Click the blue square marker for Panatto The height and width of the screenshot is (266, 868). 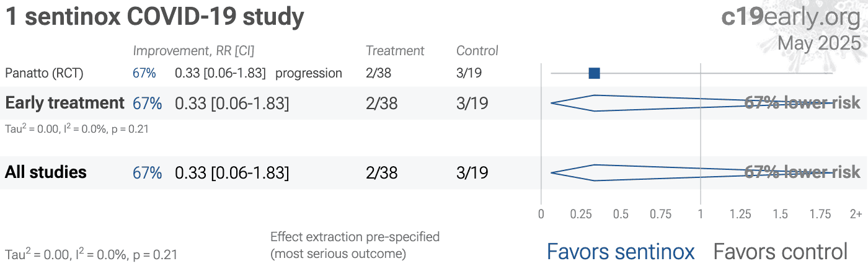pos(594,73)
